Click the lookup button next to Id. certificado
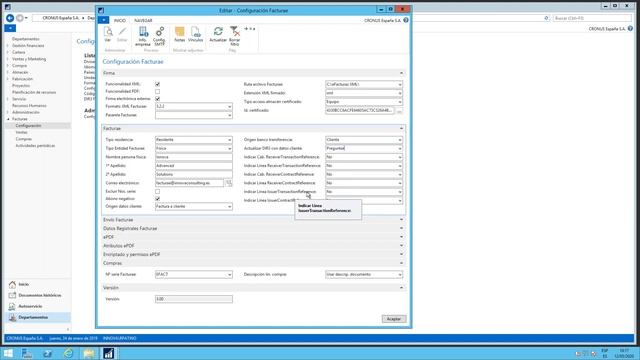Viewport: 640px width, 360px height. 400,111
